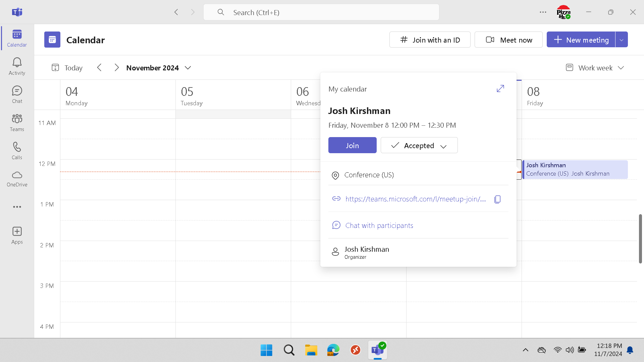
Task: Open the Calls phone icon
Action: (17, 150)
